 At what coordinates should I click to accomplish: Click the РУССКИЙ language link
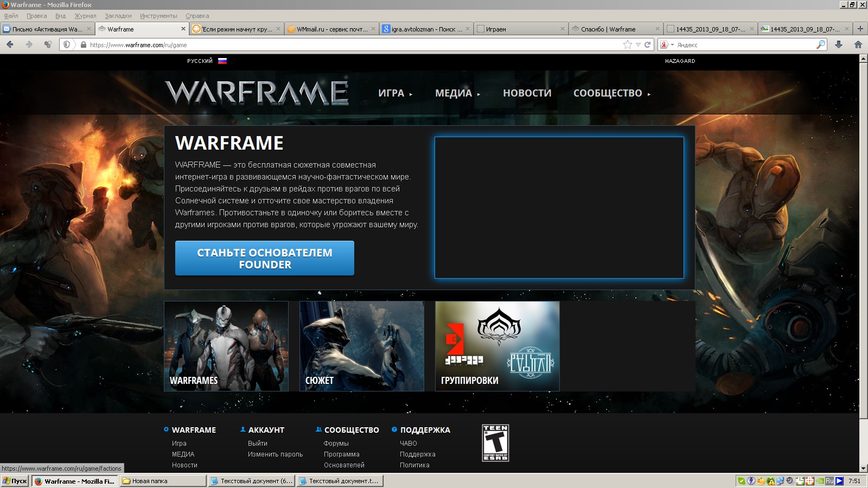coord(200,61)
